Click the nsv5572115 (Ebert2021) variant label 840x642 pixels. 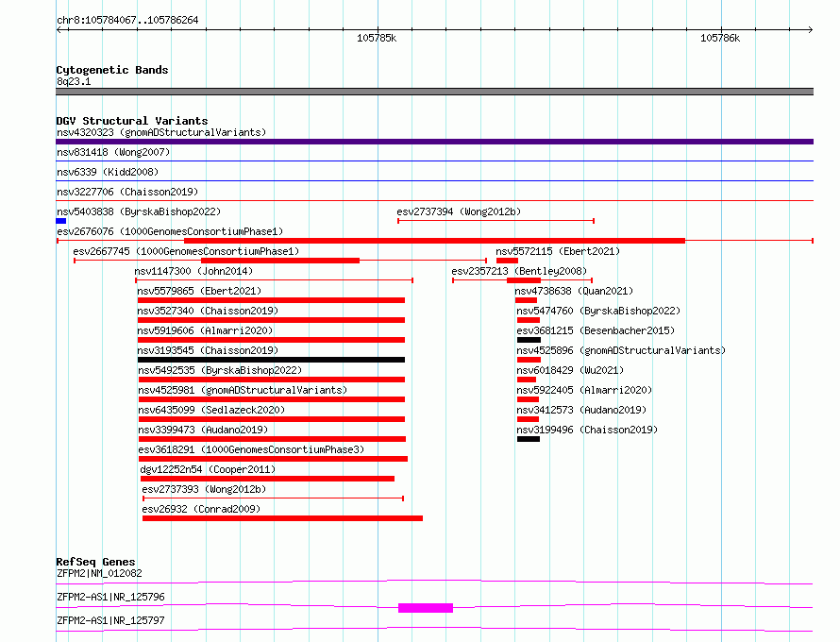(558, 252)
